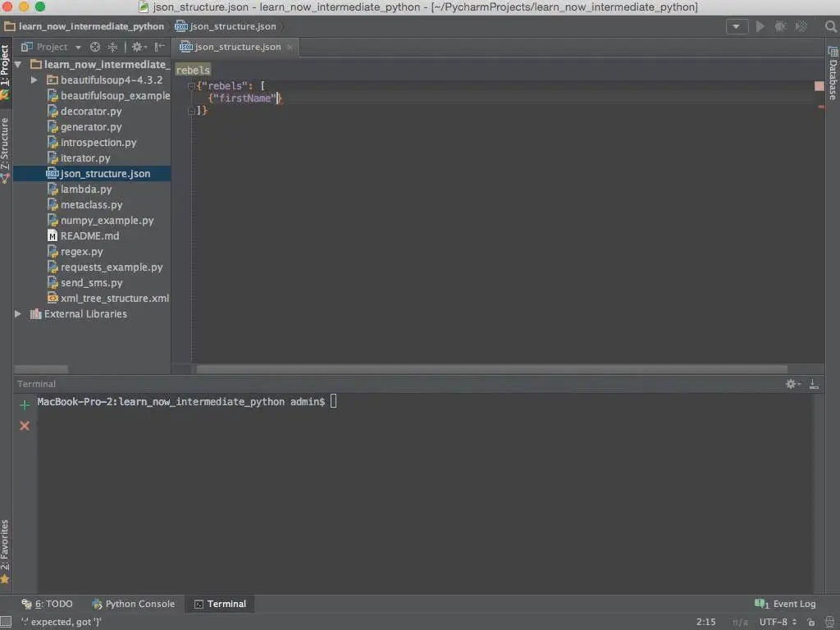Viewport: 840px width, 630px height.
Task: Select xml_tree_structure.xml in the project tree
Action: tap(114, 298)
